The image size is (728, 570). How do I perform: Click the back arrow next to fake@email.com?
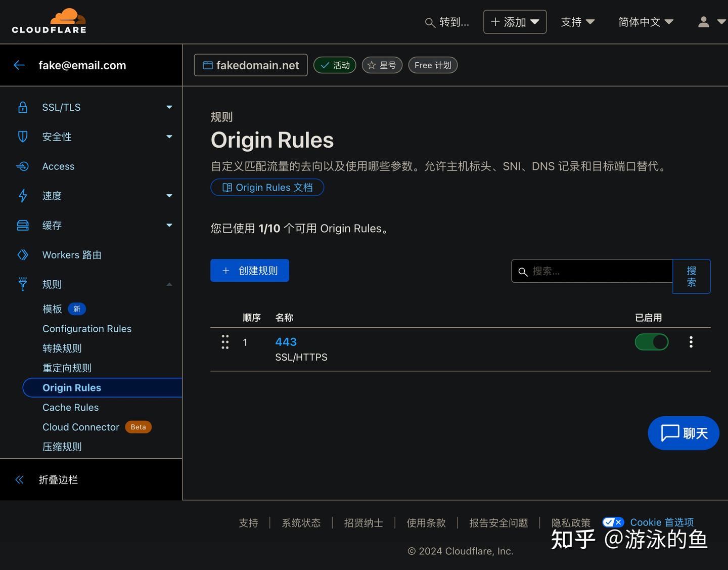19,65
